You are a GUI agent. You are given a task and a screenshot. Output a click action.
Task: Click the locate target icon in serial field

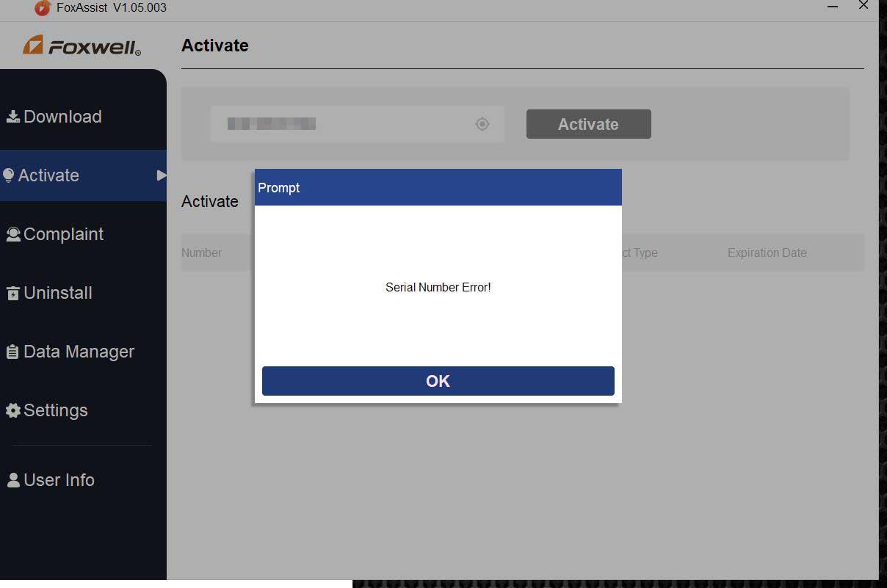[482, 124]
